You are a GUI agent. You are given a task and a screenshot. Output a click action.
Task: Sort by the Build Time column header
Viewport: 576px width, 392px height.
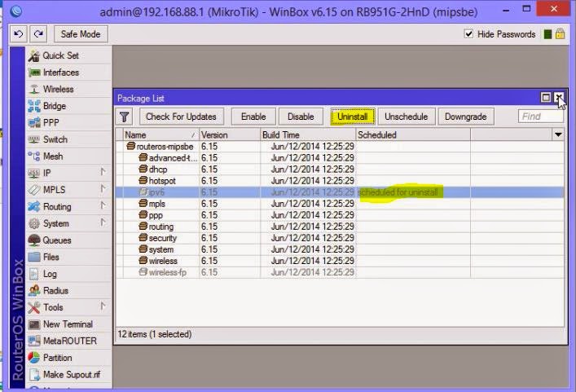click(x=308, y=134)
